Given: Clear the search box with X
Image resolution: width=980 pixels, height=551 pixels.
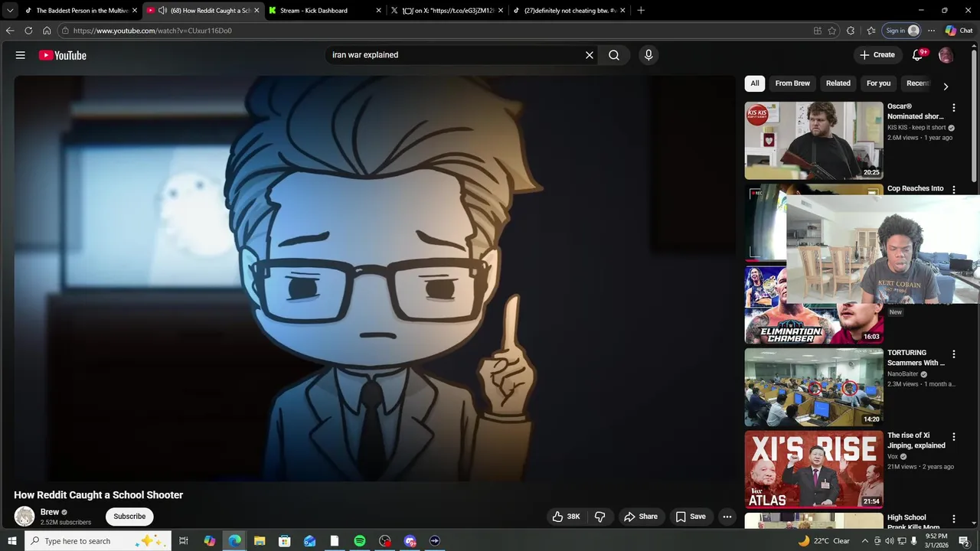Looking at the screenshot, I should (590, 55).
